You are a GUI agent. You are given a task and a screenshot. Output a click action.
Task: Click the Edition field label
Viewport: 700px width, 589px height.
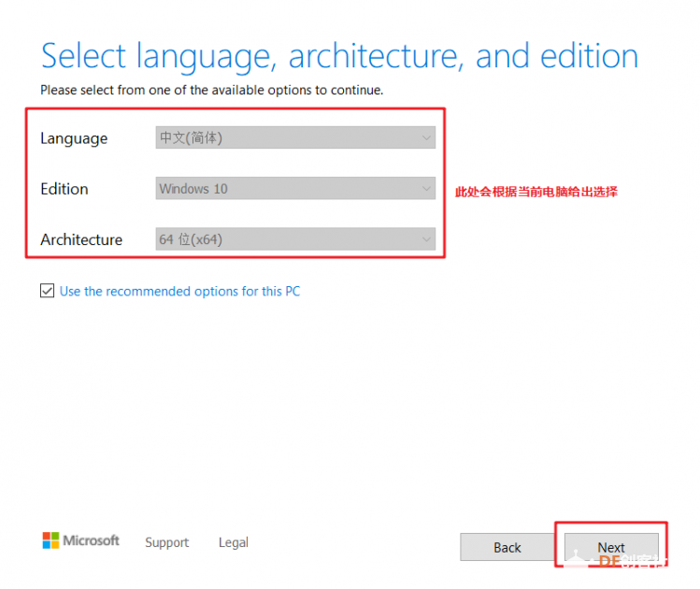tap(64, 189)
